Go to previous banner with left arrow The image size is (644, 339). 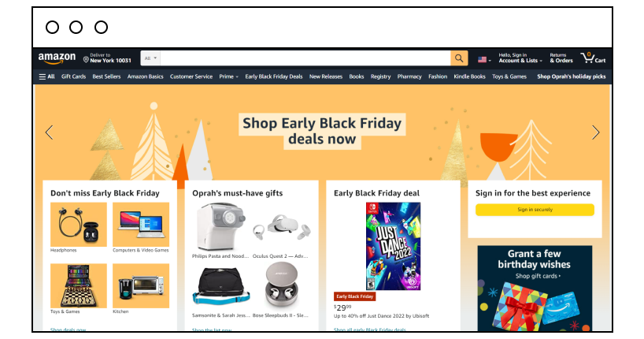click(50, 132)
